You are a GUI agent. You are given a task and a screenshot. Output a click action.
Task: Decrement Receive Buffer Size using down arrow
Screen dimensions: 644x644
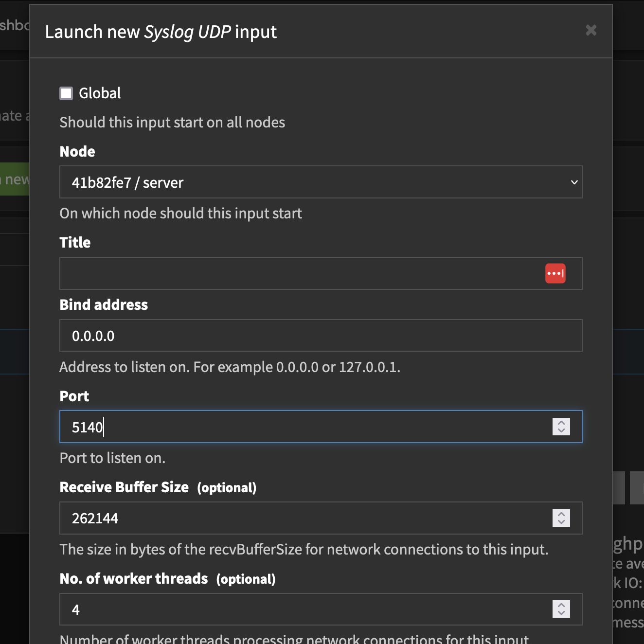point(561,522)
